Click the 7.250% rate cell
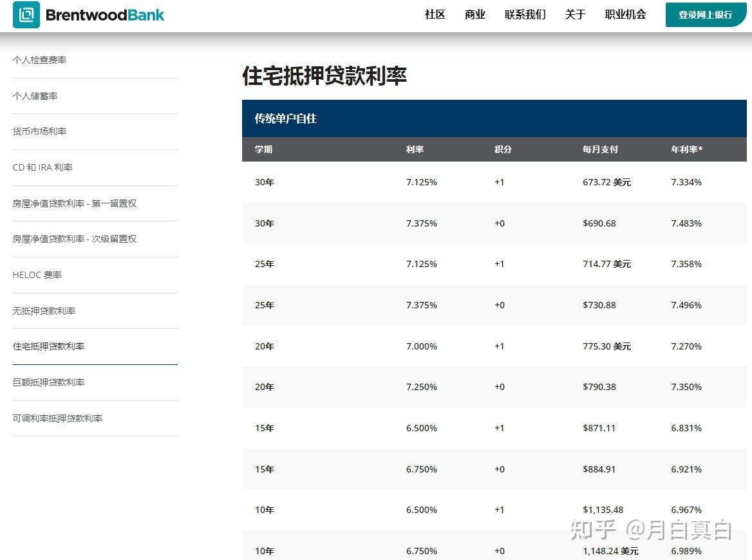Screen dimensions: 752x560 (422, 387)
